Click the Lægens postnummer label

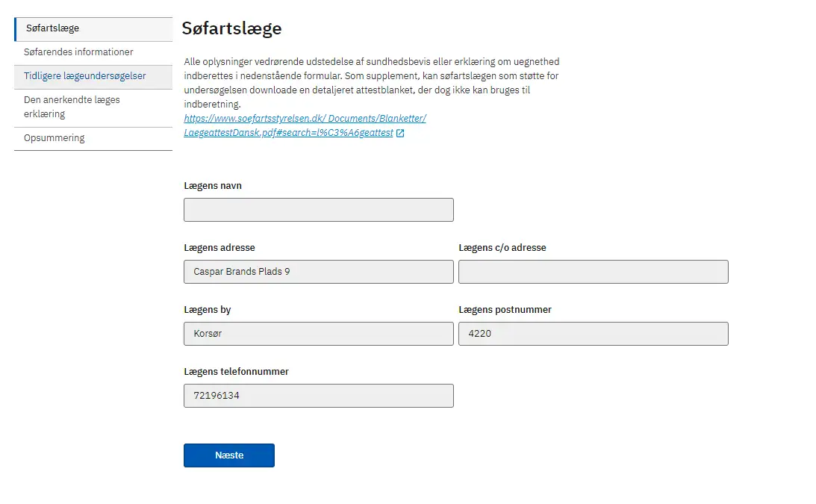coord(505,310)
